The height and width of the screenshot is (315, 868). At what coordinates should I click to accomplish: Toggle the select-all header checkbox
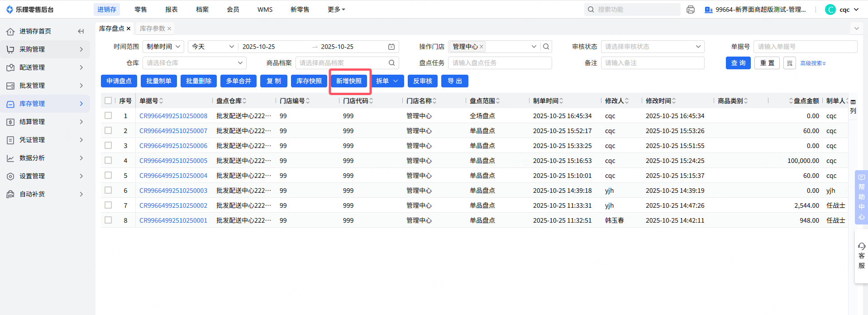coord(108,100)
